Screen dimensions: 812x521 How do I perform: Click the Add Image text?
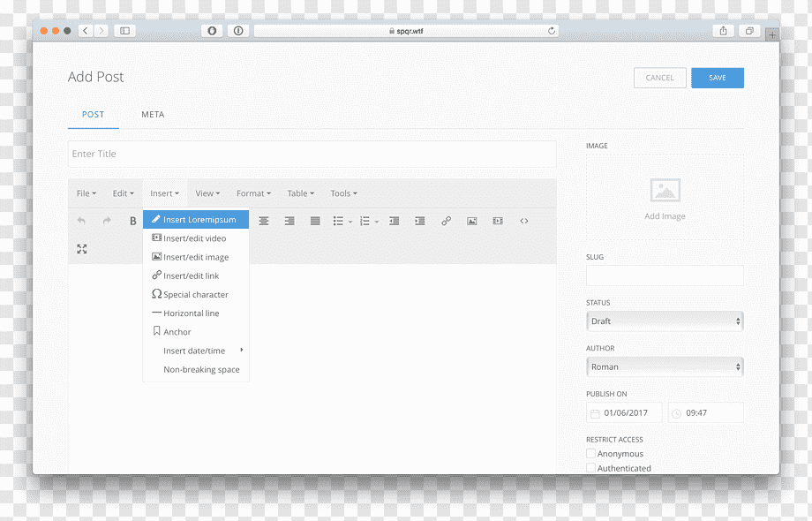[665, 216]
